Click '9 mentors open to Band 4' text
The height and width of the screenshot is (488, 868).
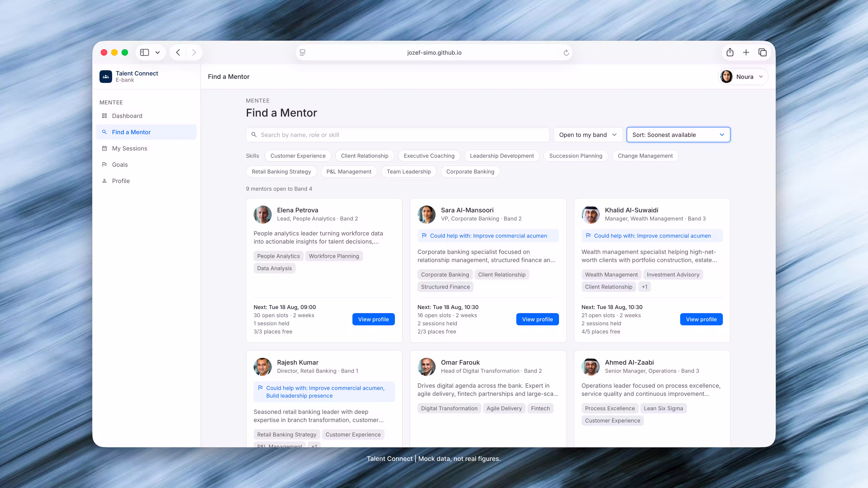click(x=279, y=189)
